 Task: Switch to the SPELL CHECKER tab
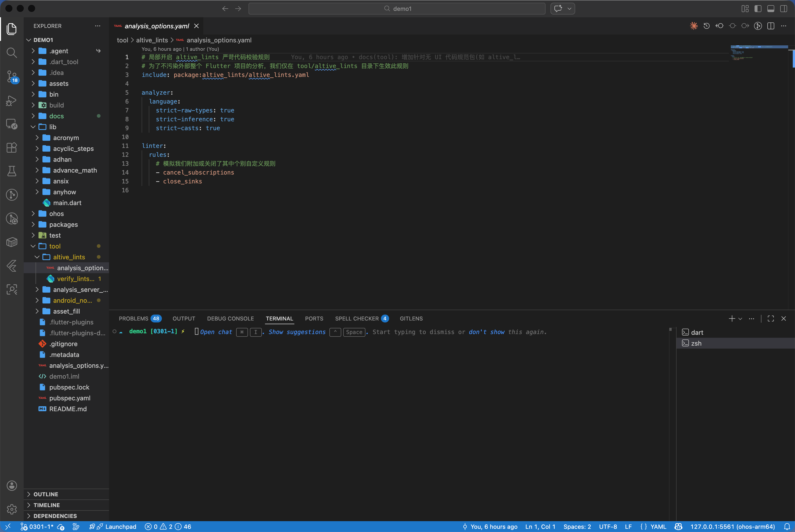point(362,319)
